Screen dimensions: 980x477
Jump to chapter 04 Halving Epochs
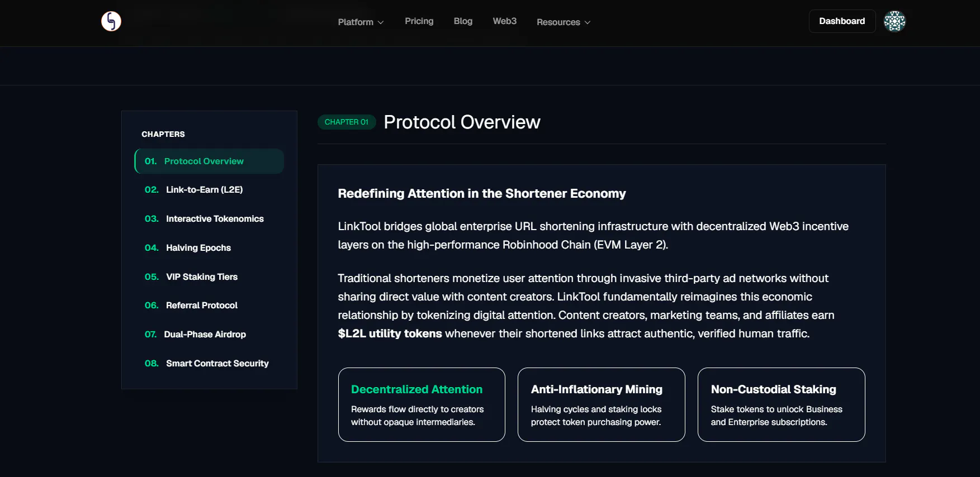point(209,248)
